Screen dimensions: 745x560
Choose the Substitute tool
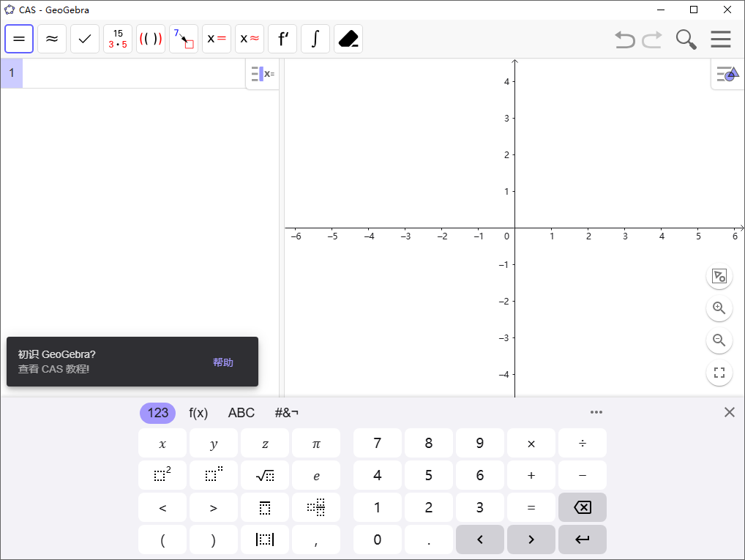184,39
